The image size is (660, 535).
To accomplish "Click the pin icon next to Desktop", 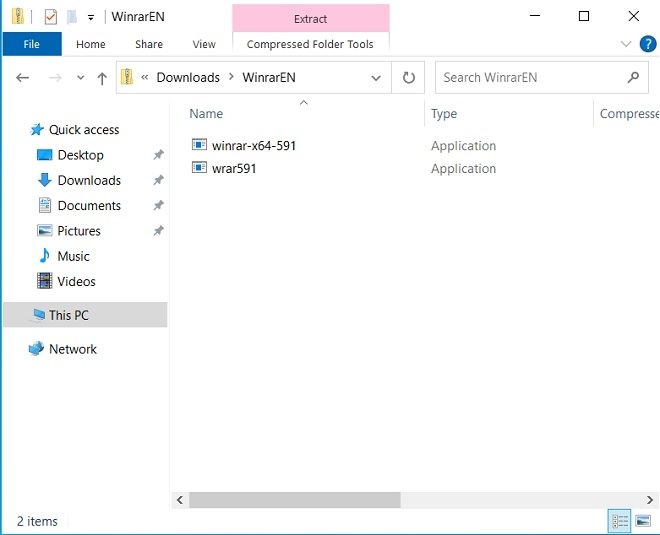I will pos(158,154).
